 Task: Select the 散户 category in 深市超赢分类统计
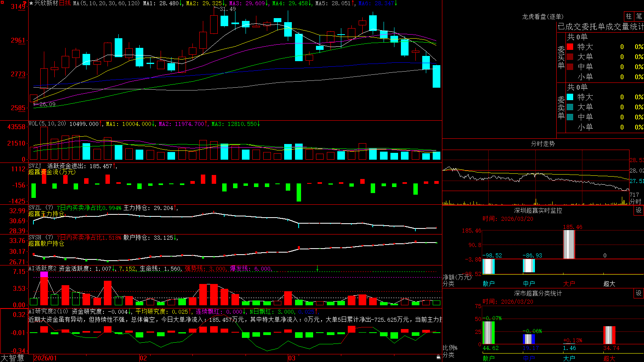tap(489, 358)
